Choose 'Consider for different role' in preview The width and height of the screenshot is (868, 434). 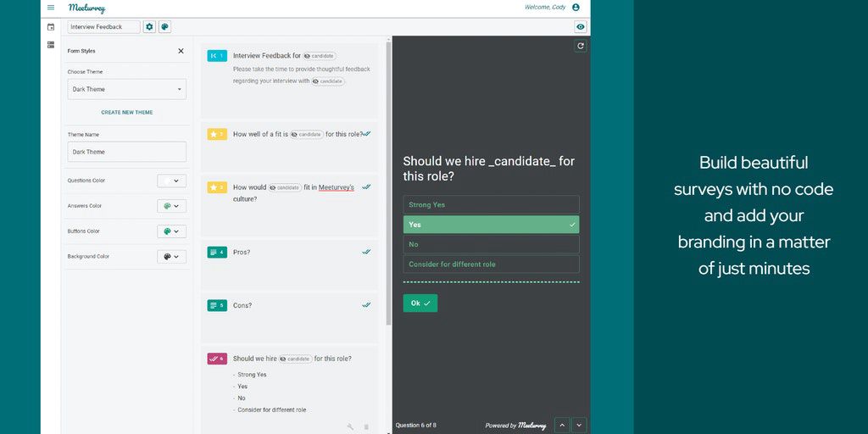pos(491,264)
